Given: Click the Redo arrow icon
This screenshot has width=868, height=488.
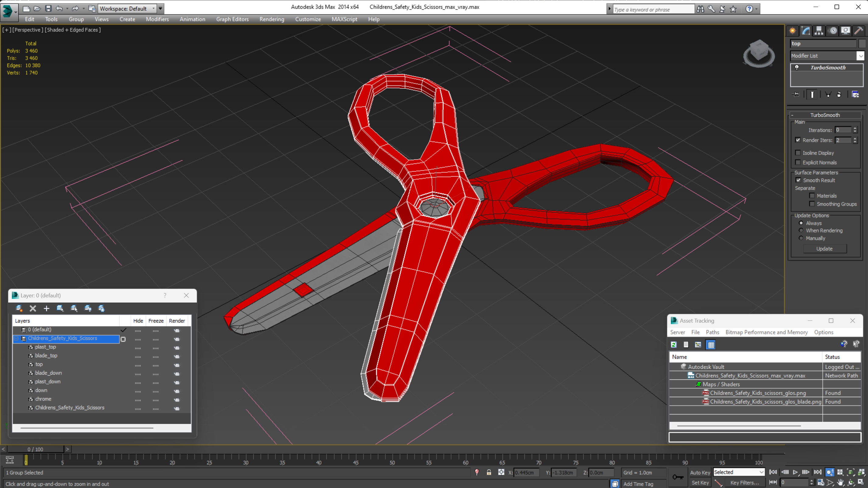Looking at the screenshot, I should [x=75, y=9].
